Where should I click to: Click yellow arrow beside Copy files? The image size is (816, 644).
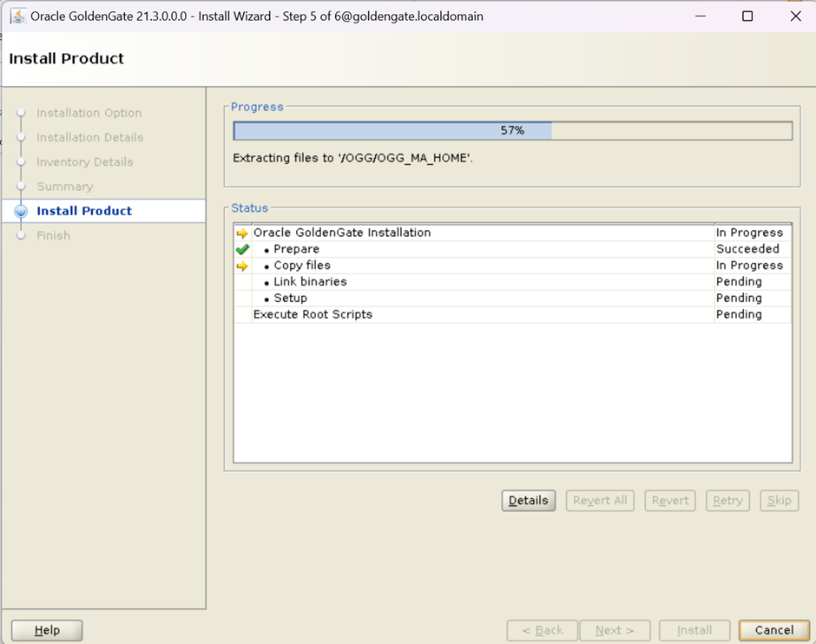(x=242, y=266)
